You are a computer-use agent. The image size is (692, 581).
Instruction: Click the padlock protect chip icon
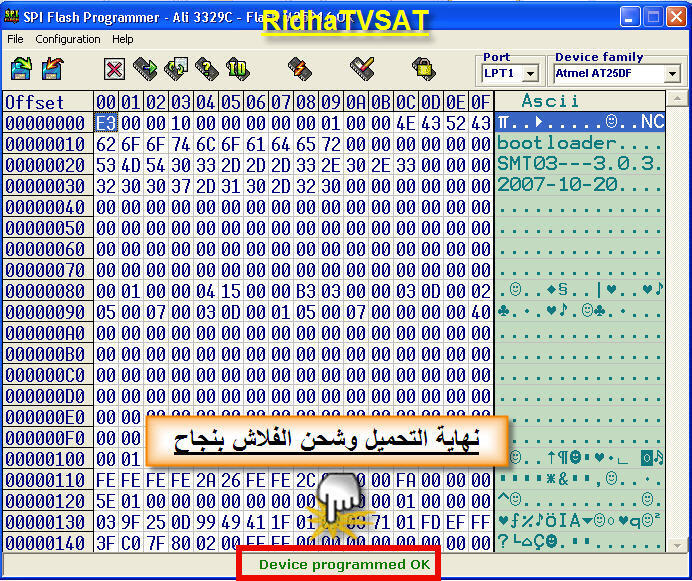pos(422,68)
